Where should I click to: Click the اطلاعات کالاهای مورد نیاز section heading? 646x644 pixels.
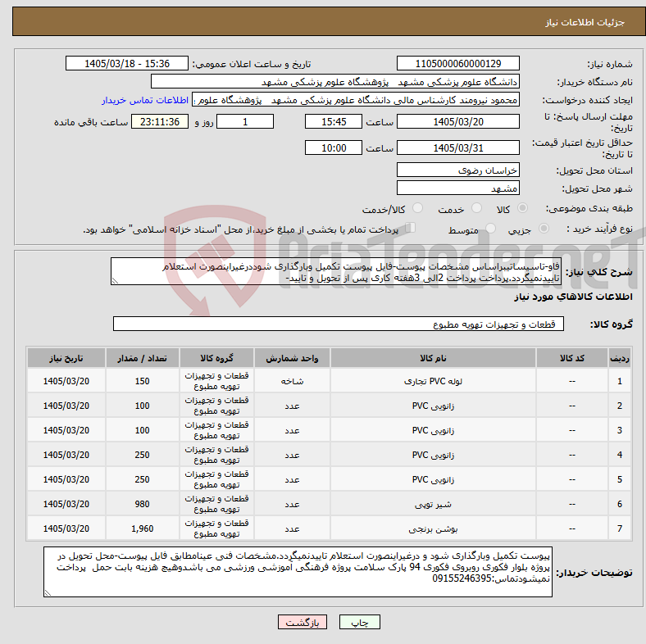pyautogui.click(x=573, y=297)
